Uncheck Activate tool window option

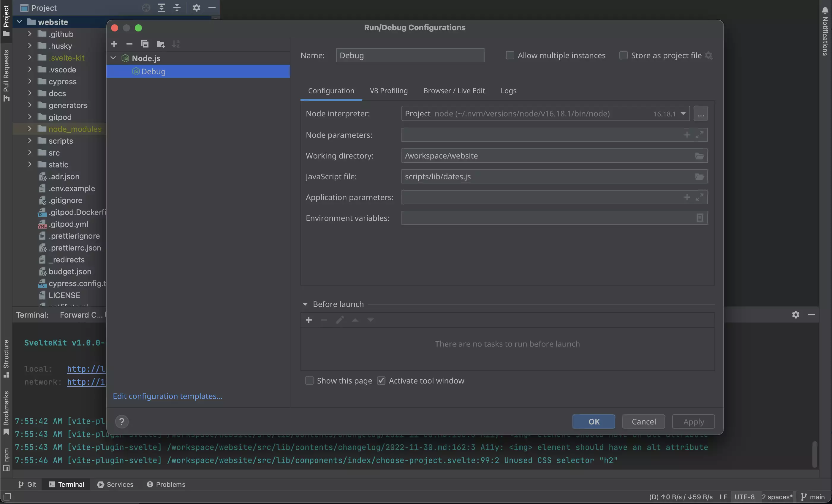[381, 381]
